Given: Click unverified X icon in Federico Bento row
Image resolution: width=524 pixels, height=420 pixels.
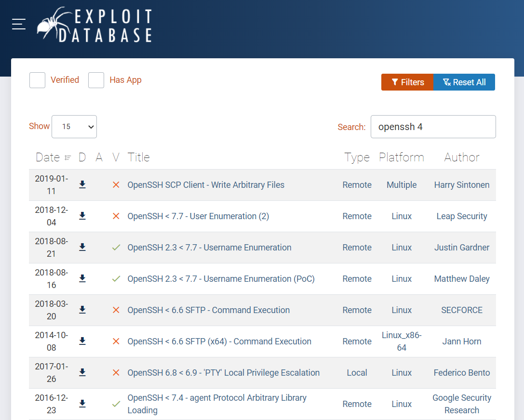Looking at the screenshot, I should tap(116, 373).
